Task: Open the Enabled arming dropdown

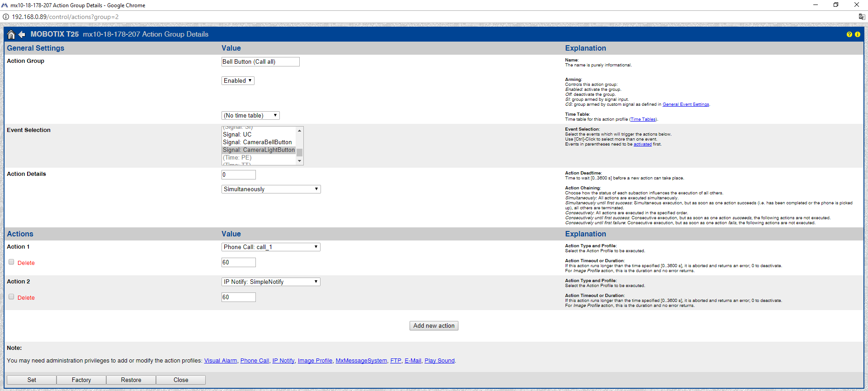Action: click(x=238, y=80)
